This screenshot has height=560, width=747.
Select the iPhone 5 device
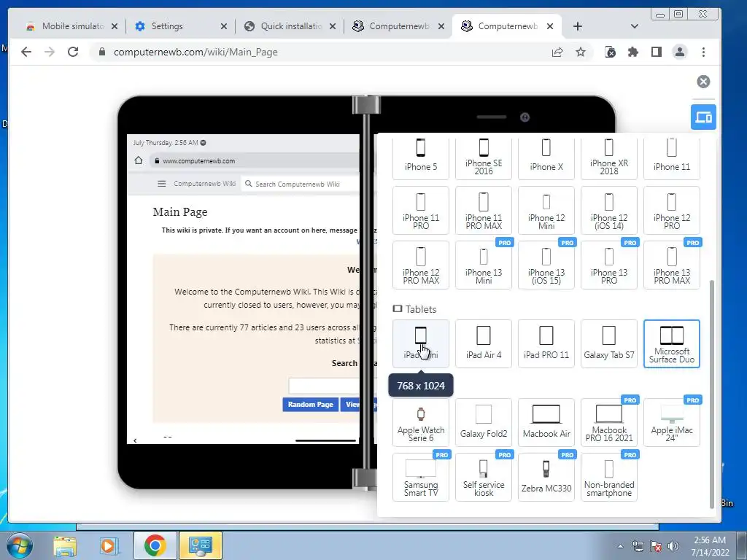click(x=421, y=158)
